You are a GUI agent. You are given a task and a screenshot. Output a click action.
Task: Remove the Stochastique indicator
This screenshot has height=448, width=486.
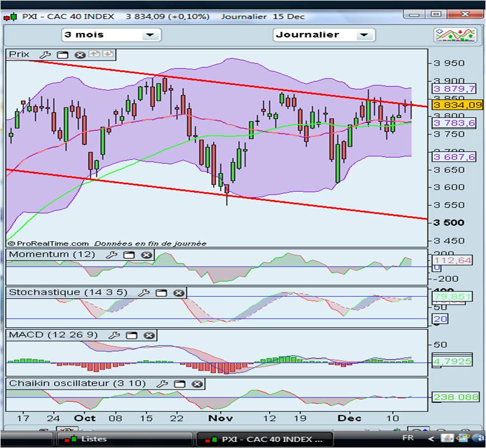tap(179, 293)
